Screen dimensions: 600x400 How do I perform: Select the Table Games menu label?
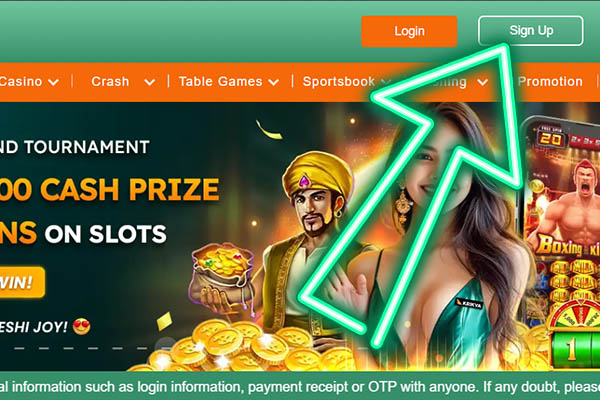(220, 81)
